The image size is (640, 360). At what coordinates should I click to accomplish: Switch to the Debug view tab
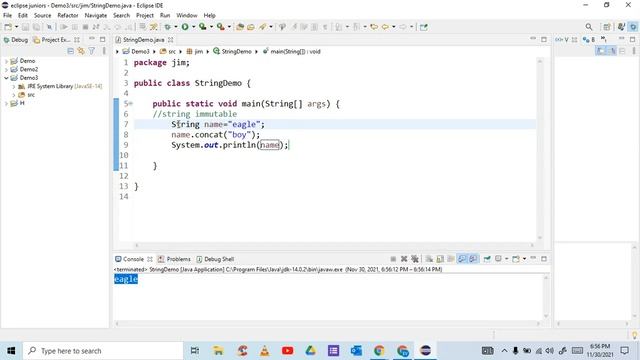16,40
